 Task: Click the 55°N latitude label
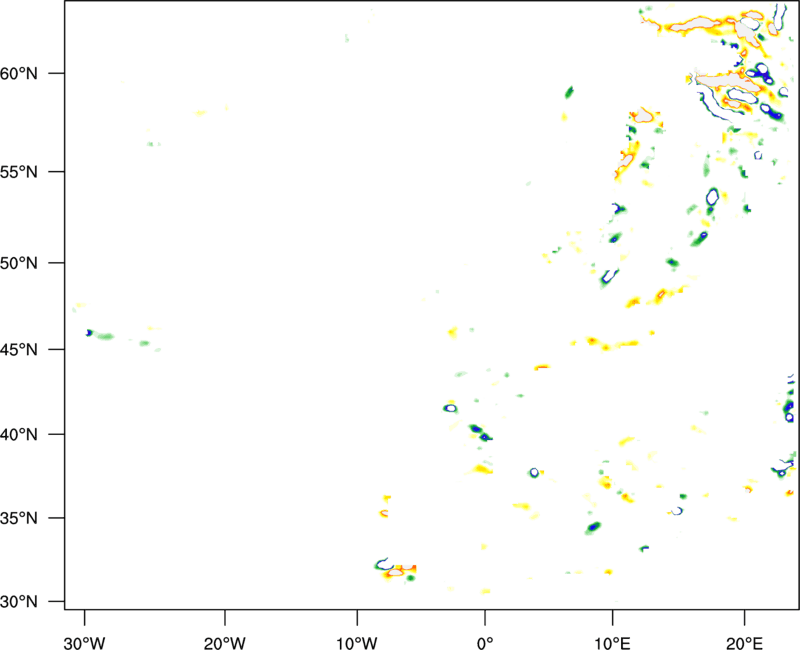click(19, 172)
